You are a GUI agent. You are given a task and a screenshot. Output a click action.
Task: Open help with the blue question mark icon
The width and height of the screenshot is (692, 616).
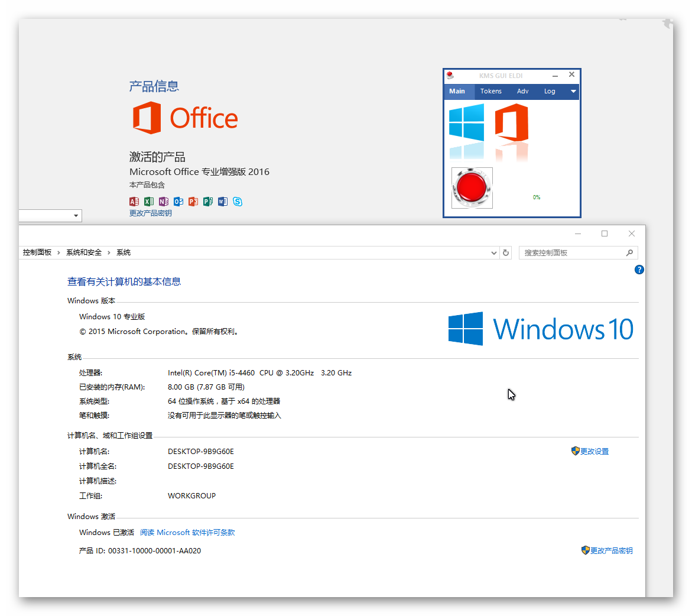639,270
